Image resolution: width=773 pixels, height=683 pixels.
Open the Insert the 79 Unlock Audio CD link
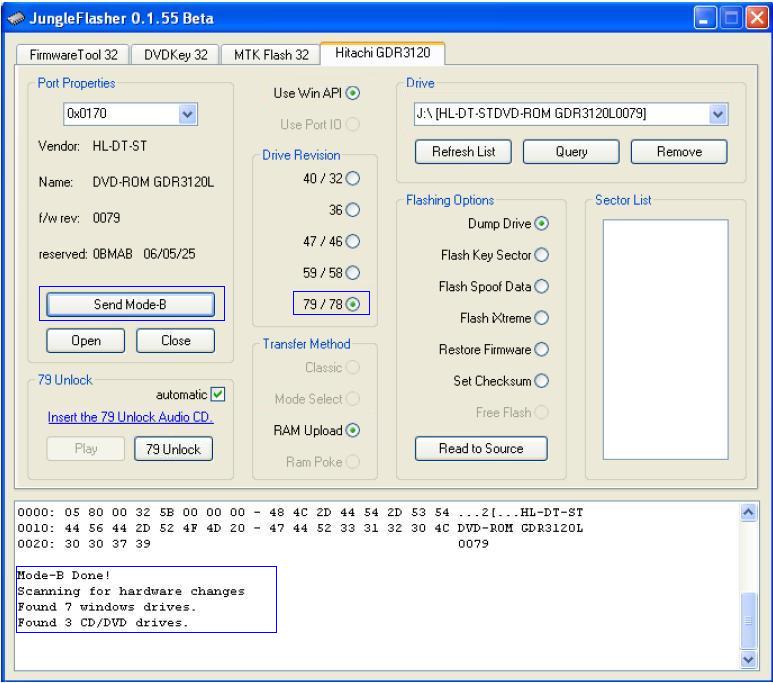pyautogui.click(x=130, y=417)
